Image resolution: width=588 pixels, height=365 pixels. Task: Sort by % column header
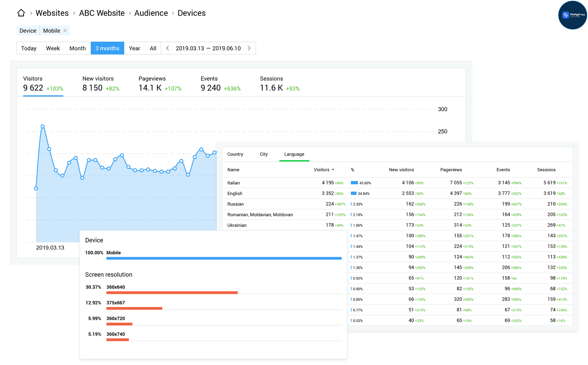tap(352, 170)
